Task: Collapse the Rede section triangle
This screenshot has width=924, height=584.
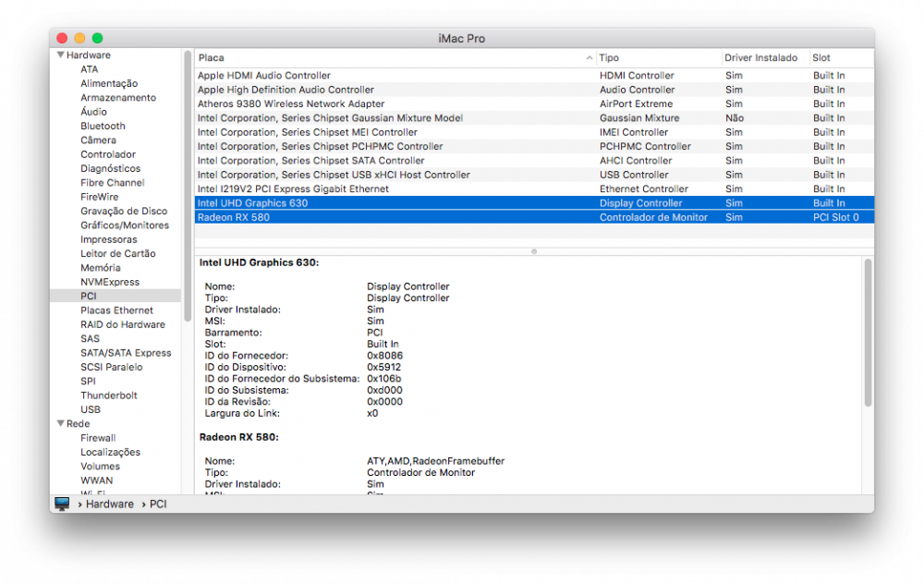Action: [x=60, y=424]
